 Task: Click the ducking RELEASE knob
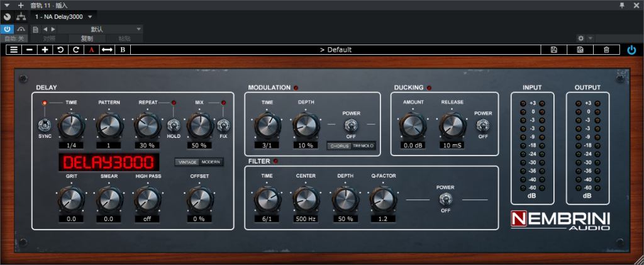click(452, 126)
